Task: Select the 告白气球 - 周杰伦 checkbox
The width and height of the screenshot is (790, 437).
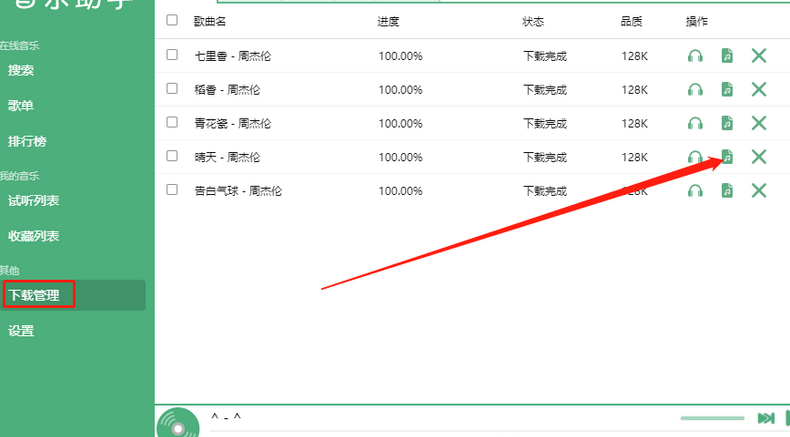Action: point(172,190)
